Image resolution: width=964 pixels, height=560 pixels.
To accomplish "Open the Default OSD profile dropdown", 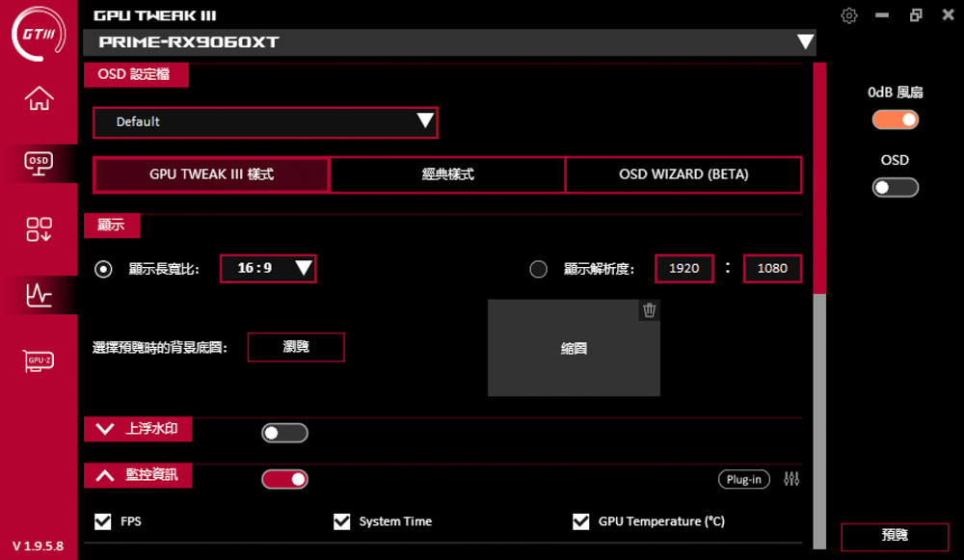I will pos(265,121).
